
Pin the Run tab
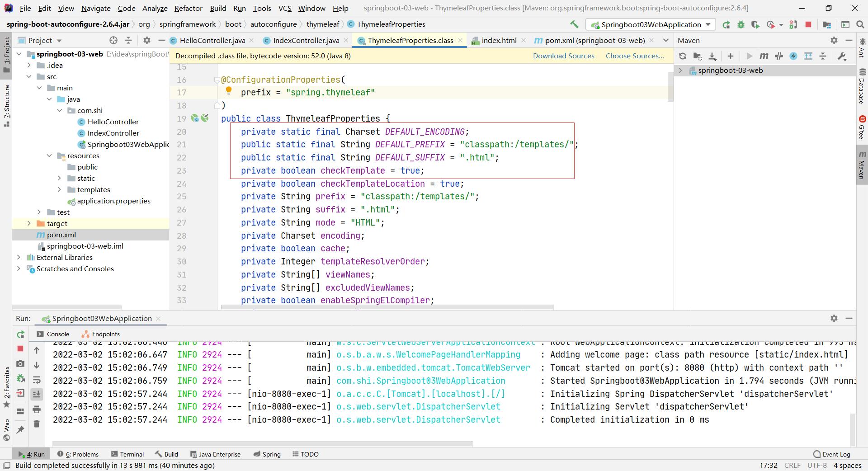pyautogui.click(x=20, y=429)
